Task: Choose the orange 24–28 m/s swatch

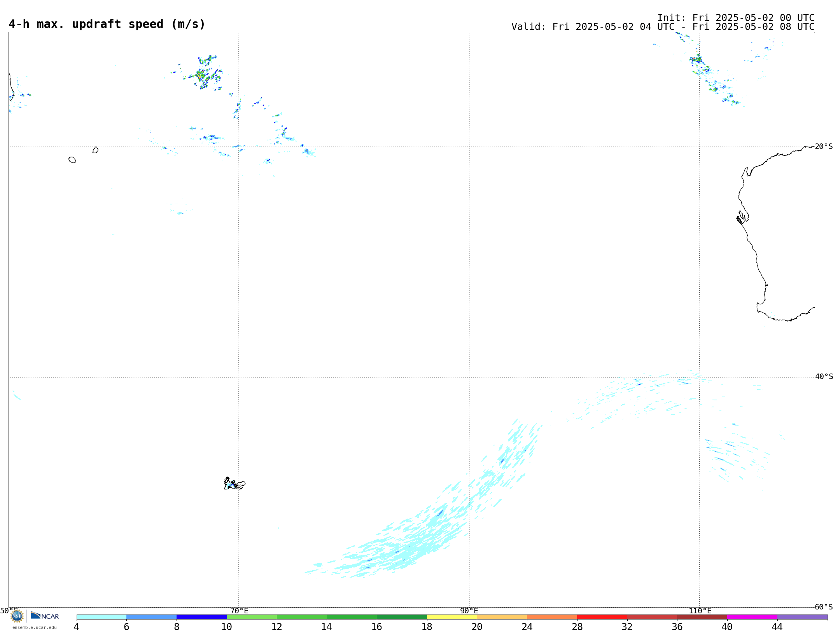Action: pyautogui.click(x=552, y=617)
